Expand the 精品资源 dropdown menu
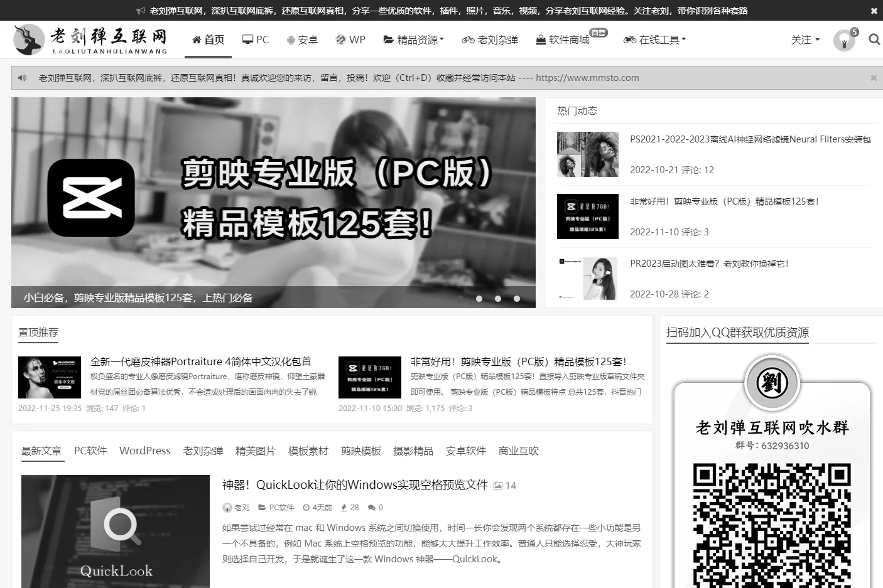The width and height of the screenshot is (883, 588). [414, 40]
